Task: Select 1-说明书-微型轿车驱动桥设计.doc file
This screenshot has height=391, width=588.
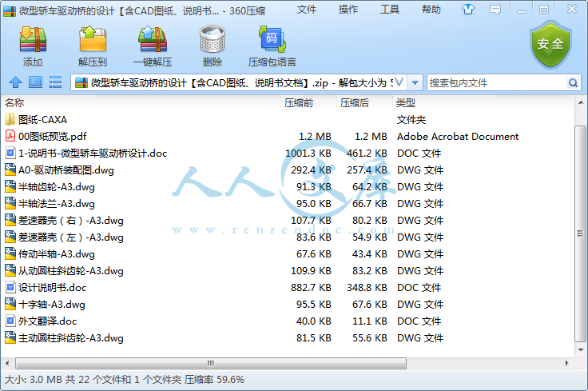Action: pos(92,153)
